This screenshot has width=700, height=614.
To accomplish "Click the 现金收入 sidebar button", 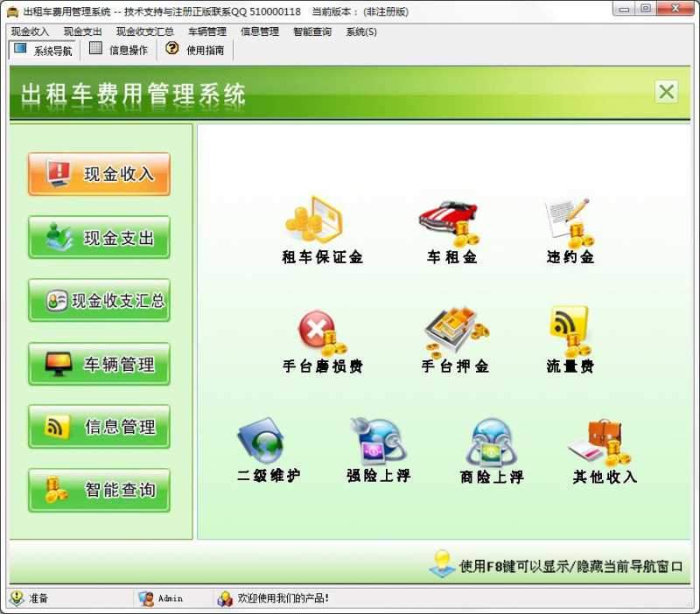I will (x=98, y=174).
